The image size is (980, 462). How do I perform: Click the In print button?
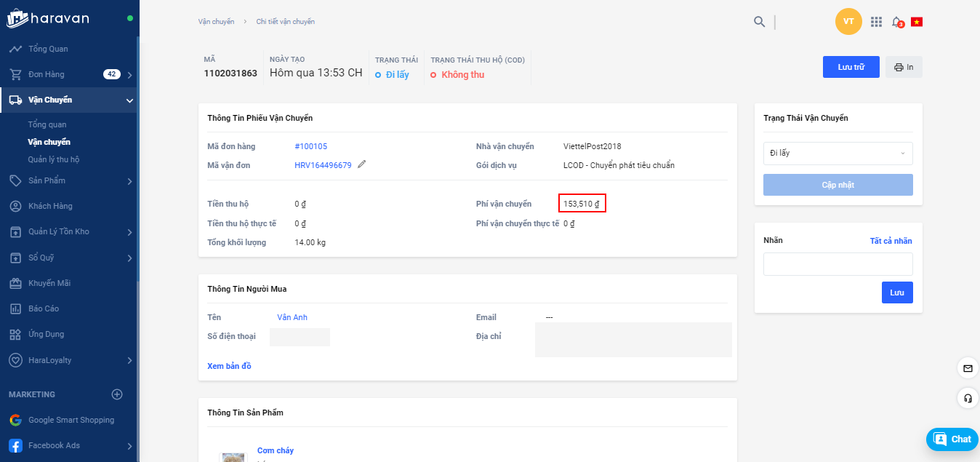pos(904,67)
